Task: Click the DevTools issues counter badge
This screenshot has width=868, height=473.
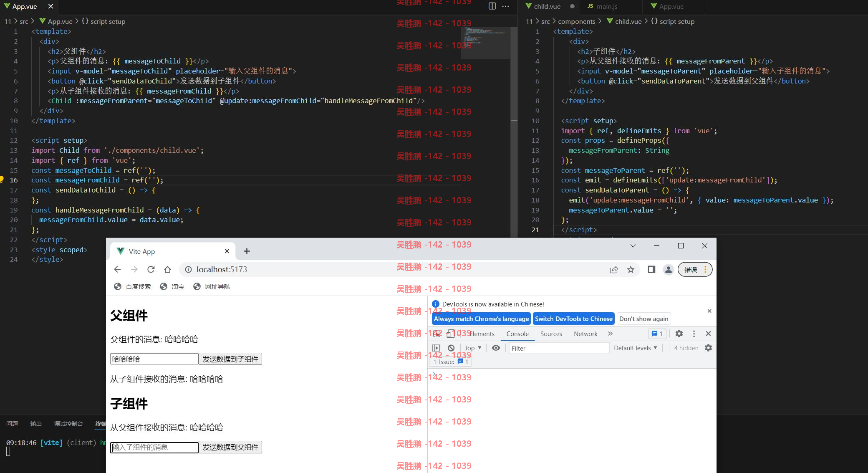Action: pos(657,334)
